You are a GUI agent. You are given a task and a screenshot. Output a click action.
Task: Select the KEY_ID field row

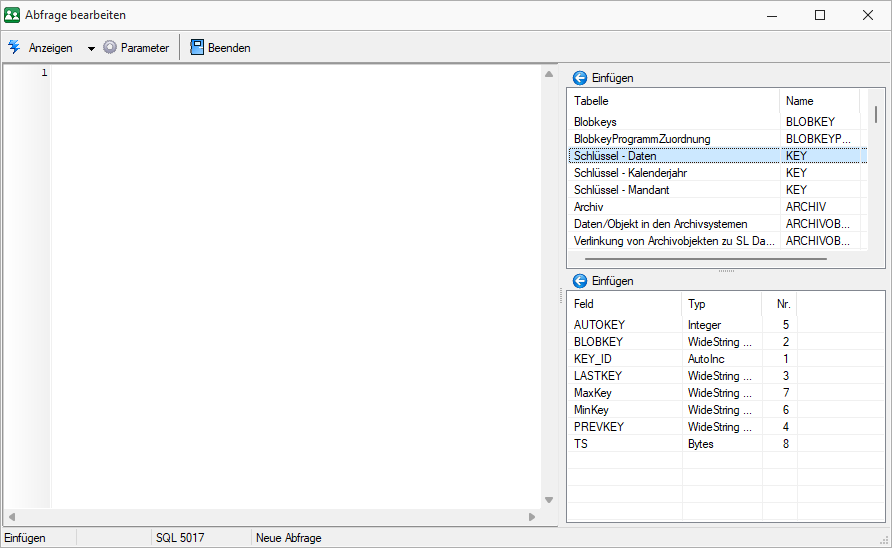(x=624, y=359)
